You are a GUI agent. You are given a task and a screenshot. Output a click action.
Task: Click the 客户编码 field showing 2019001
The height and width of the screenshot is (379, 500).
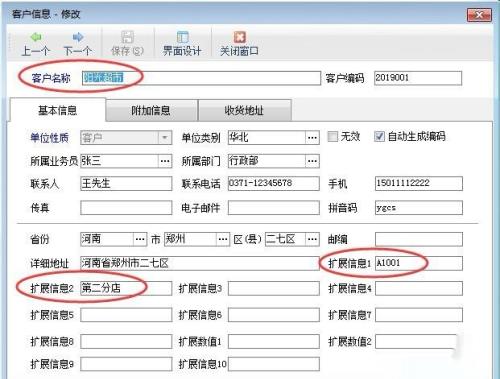tap(418, 78)
